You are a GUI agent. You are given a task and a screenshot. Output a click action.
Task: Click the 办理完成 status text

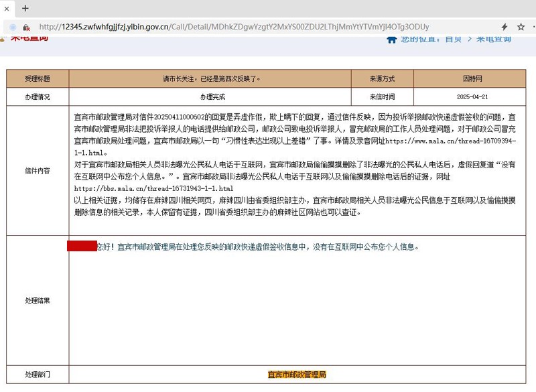tap(211, 96)
